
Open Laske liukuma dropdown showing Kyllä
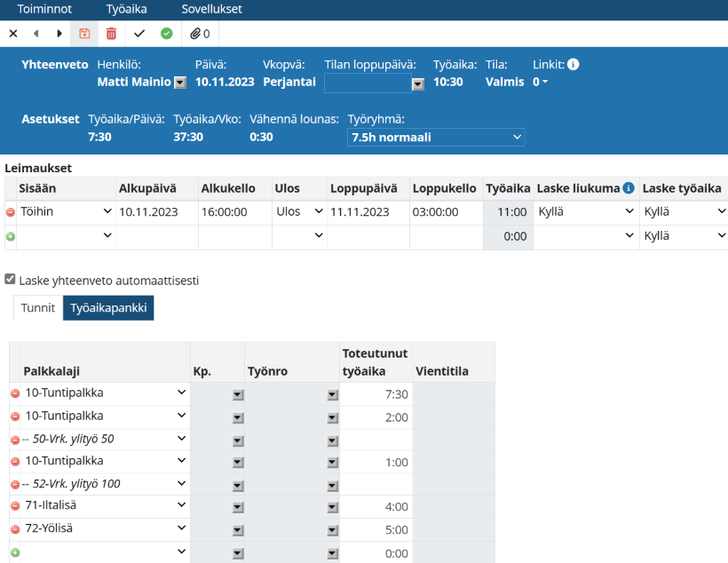[x=586, y=212]
